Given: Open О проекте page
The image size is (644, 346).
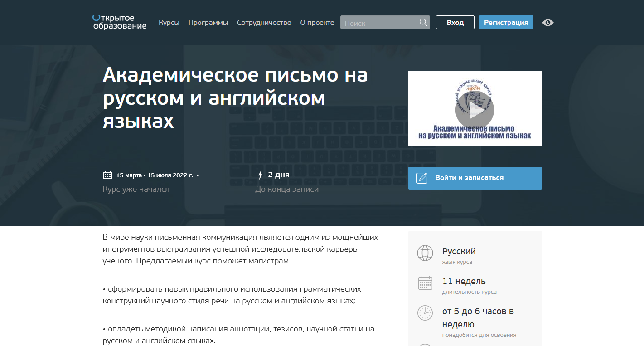Looking at the screenshot, I should point(317,22).
